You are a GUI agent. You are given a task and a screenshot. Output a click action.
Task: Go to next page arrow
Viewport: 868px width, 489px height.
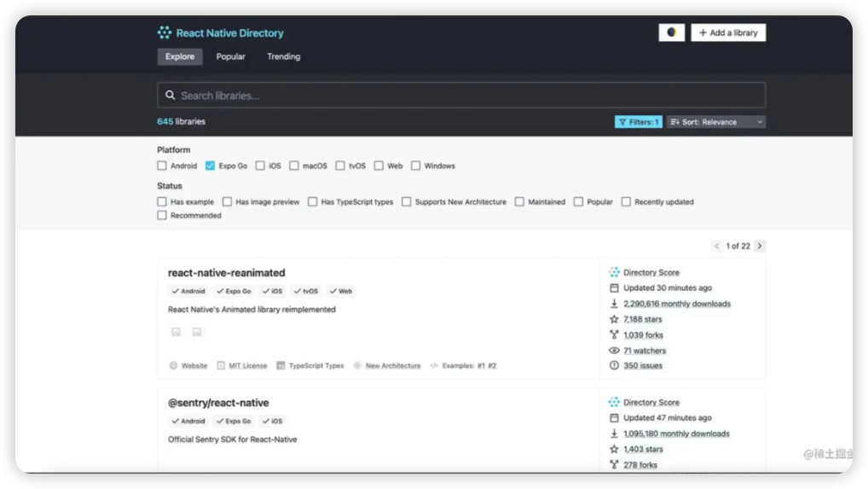(760, 246)
